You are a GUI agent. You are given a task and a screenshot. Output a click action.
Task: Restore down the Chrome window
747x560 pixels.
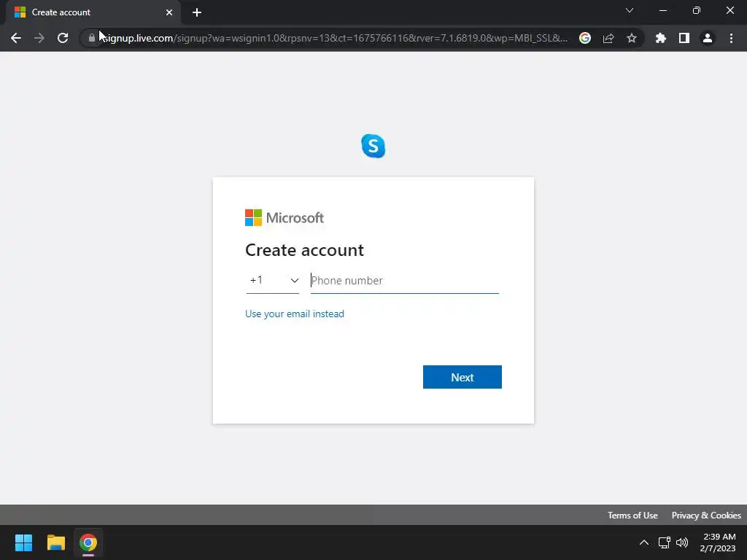(x=696, y=10)
